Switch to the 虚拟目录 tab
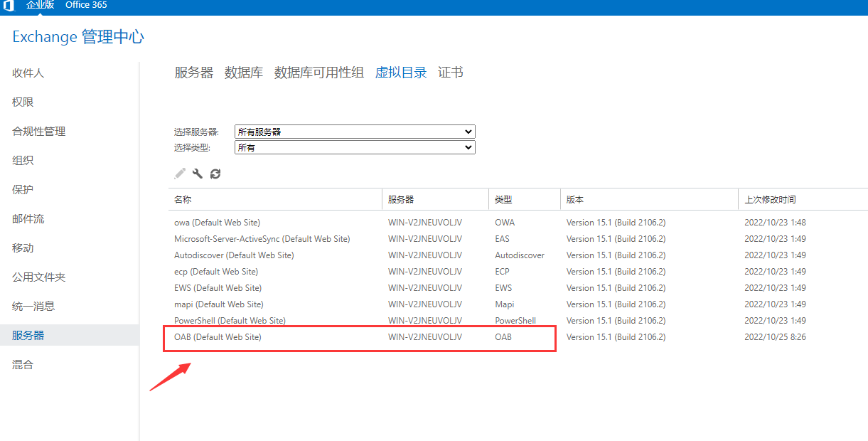Screen dimensions: 868x441 click(x=401, y=73)
